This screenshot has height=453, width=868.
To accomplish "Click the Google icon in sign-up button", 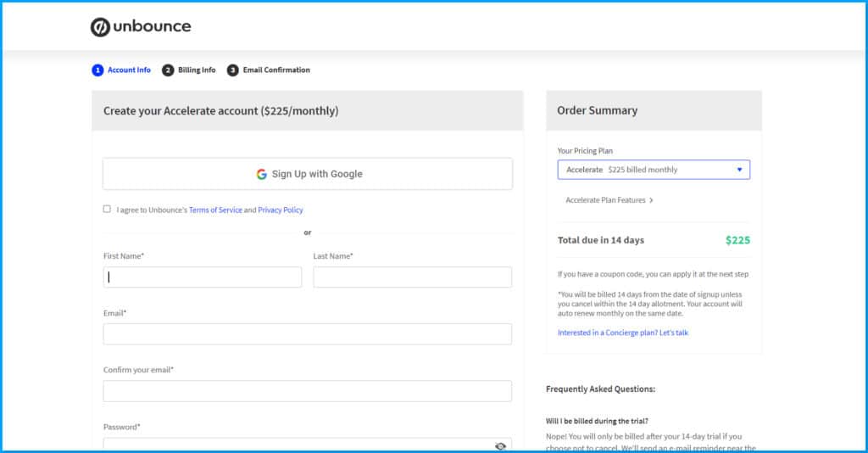I will click(262, 174).
